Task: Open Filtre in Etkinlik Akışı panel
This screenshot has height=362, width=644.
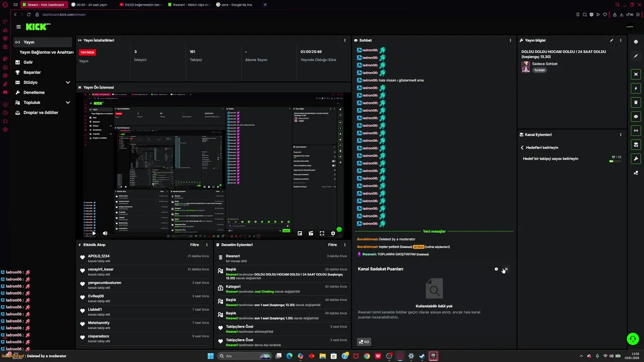Action: coord(194,245)
